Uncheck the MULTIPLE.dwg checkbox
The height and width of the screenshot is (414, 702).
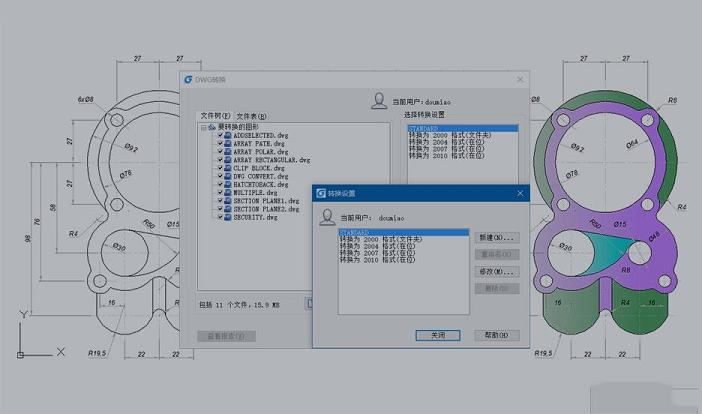219,192
